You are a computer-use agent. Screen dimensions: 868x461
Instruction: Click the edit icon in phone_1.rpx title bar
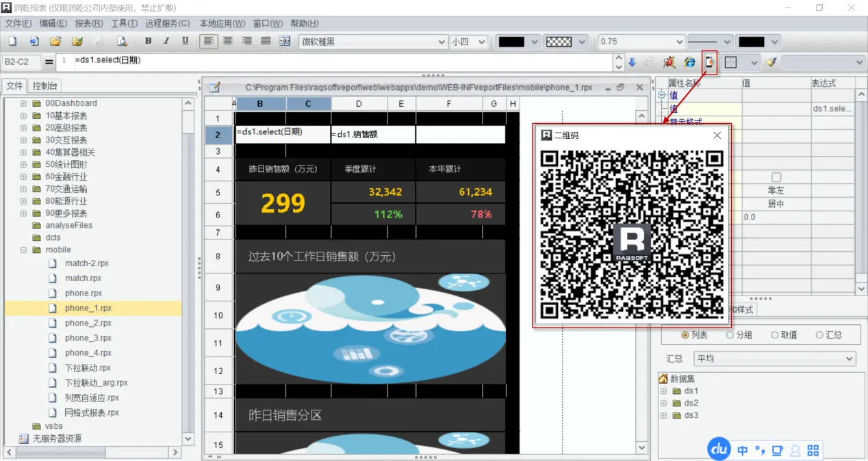click(x=215, y=88)
